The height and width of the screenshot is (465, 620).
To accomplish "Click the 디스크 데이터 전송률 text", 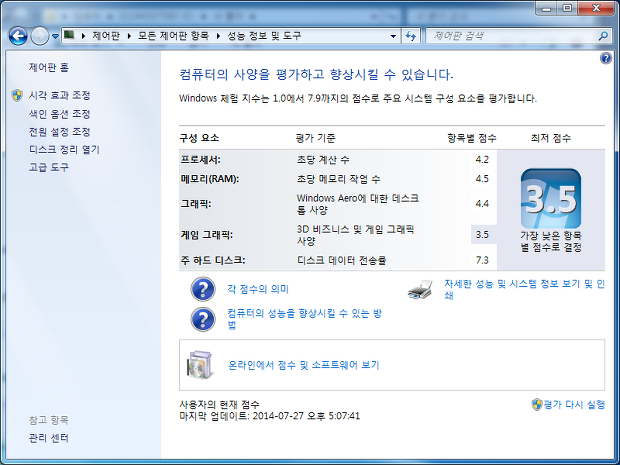I will (x=341, y=260).
